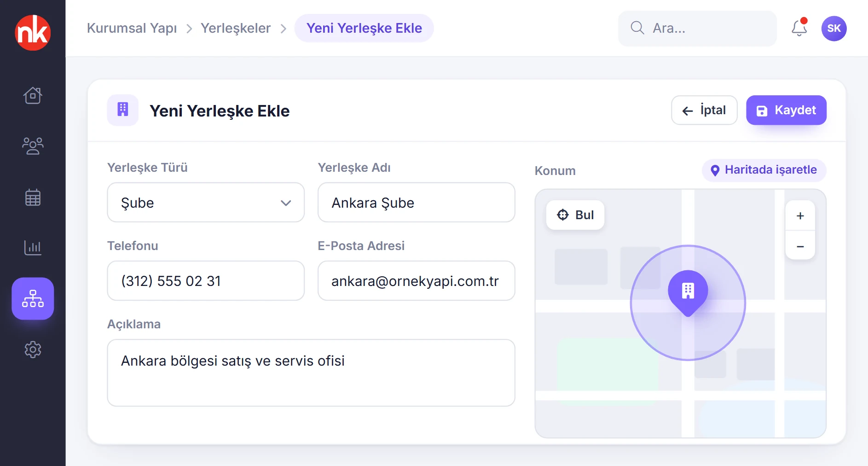
Task: Click the Konum label text
Action: tap(555, 171)
